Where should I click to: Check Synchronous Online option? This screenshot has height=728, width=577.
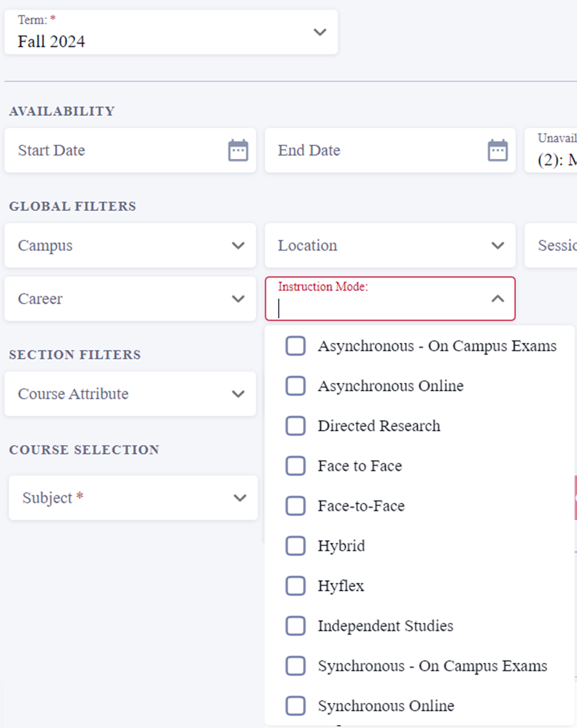[295, 706]
